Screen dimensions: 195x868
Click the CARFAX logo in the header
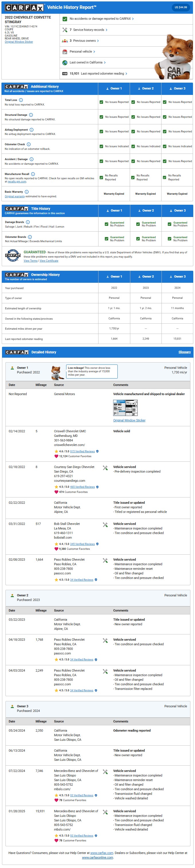coord(24,7)
